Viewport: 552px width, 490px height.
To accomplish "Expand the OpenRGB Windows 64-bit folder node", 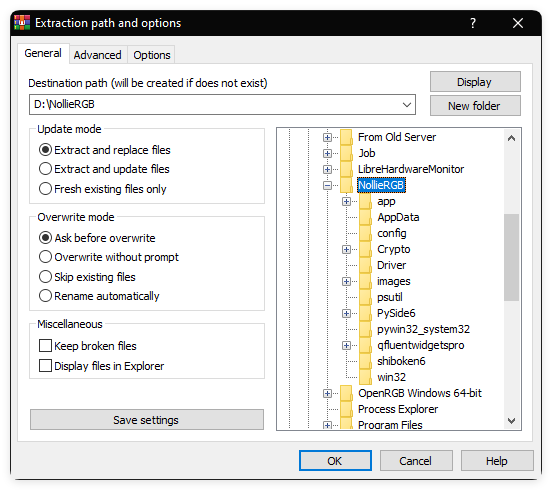I will [327, 394].
